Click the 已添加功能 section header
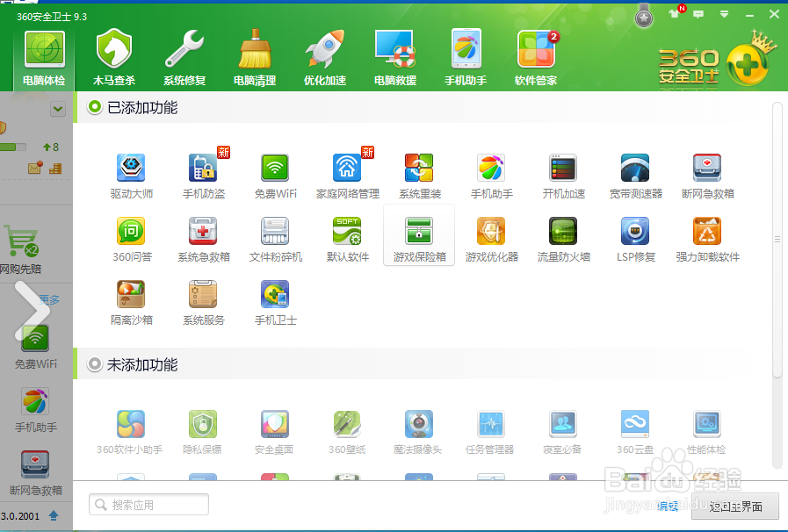This screenshot has width=788, height=532. coord(142,107)
